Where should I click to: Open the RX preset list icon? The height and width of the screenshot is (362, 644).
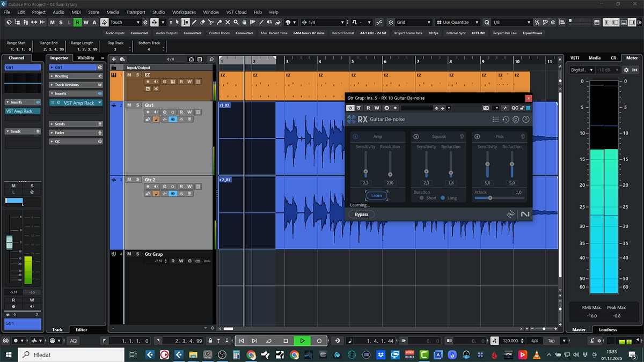495,120
